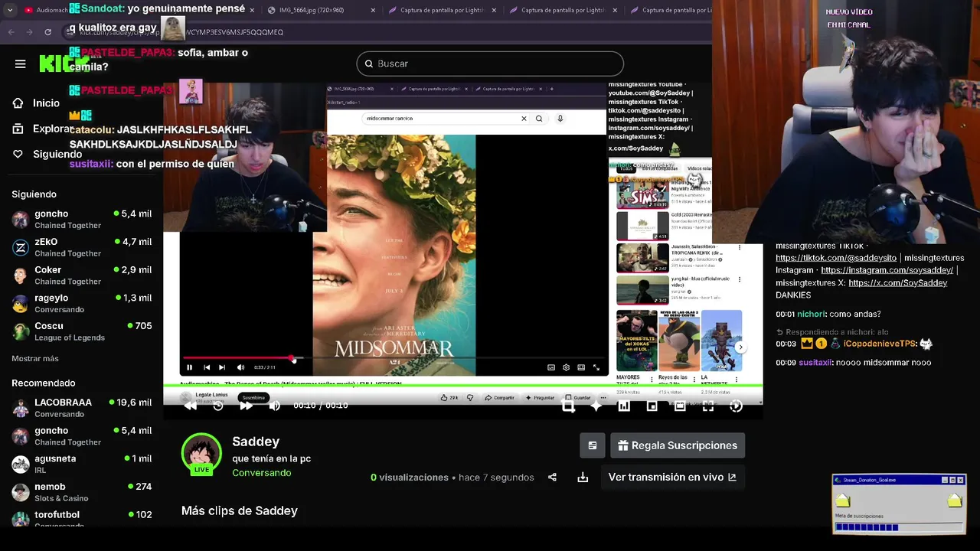
Task: Switch to the IMG_5664.jpg browser tab
Action: [x=322, y=10]
